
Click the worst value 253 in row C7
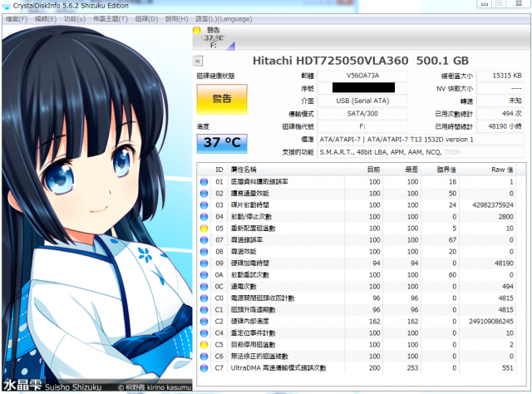tap(412, 368)
